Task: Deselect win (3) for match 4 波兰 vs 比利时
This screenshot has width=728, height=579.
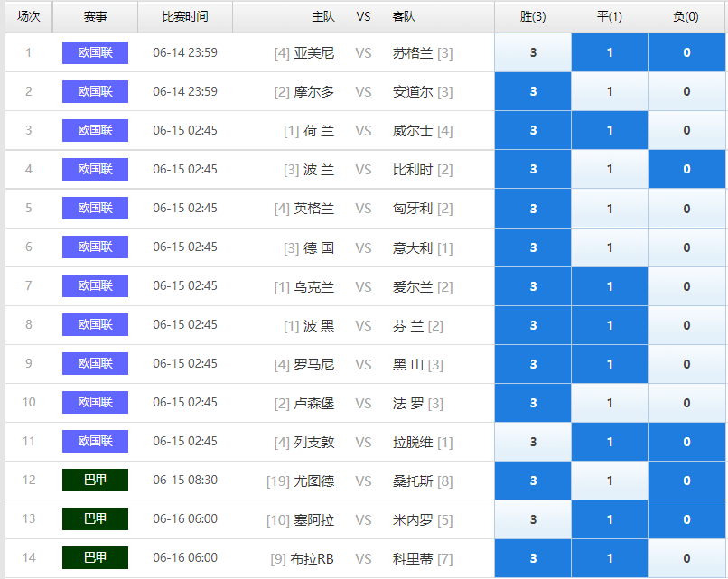Action: coord(533,170)
